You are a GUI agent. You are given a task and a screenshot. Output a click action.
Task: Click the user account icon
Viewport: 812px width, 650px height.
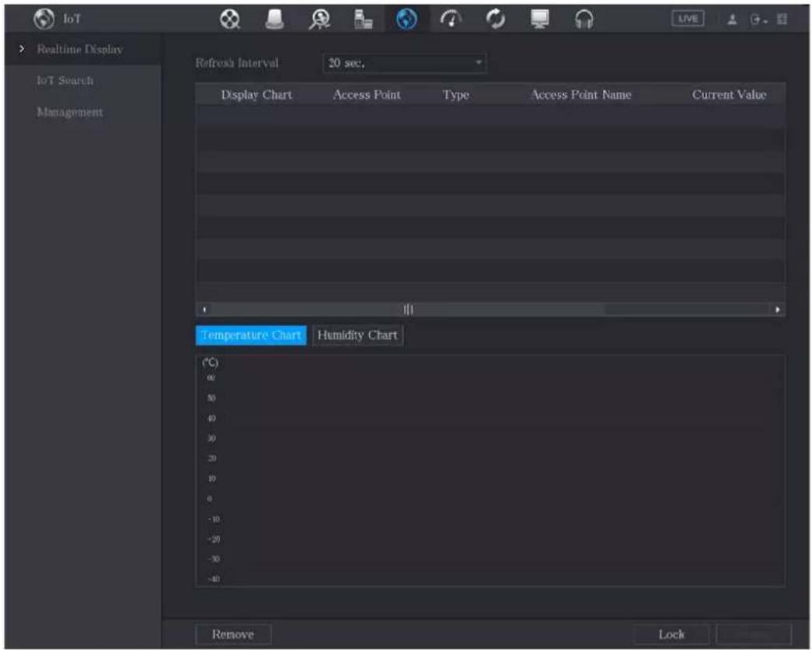coord(732,19)
